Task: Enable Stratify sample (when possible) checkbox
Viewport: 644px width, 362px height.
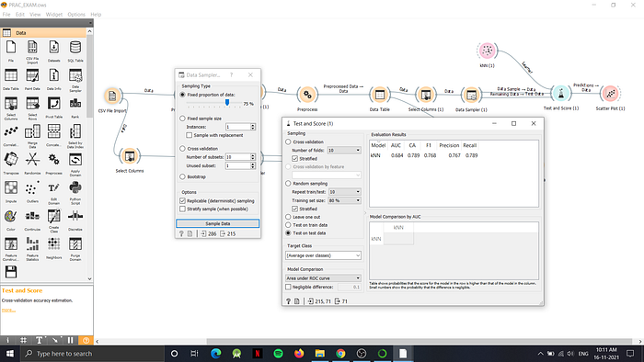Action: 183,209
